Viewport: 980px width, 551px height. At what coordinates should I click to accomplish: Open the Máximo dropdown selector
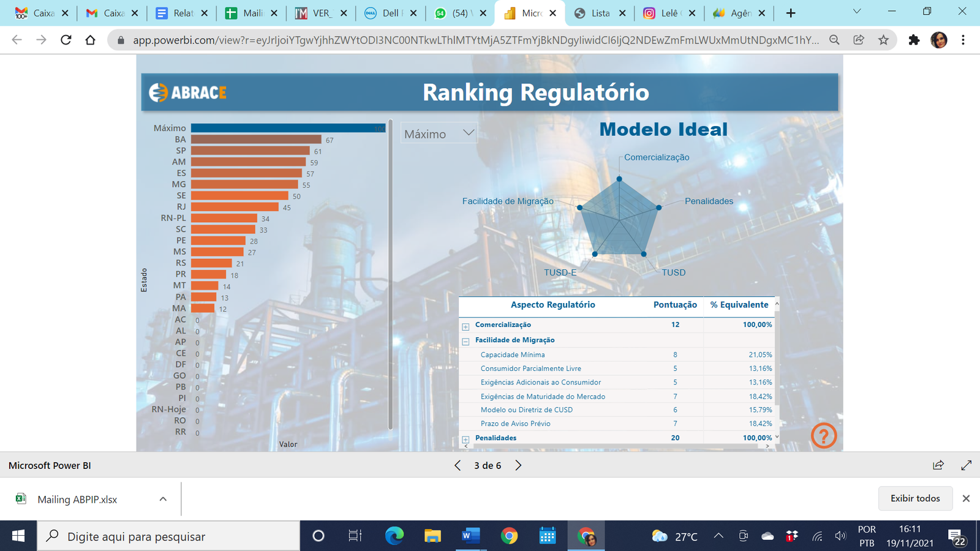439,133
